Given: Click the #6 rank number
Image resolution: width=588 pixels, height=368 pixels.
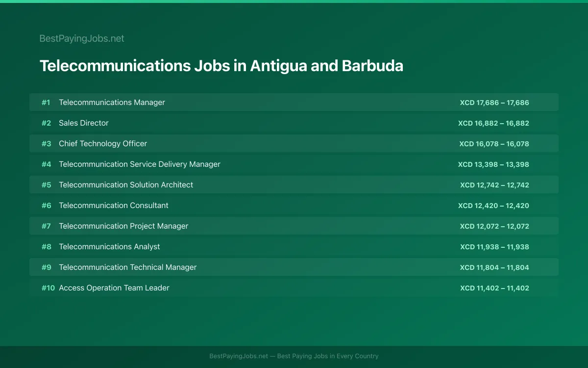Looking at the screenshot, I should (46, 206).
